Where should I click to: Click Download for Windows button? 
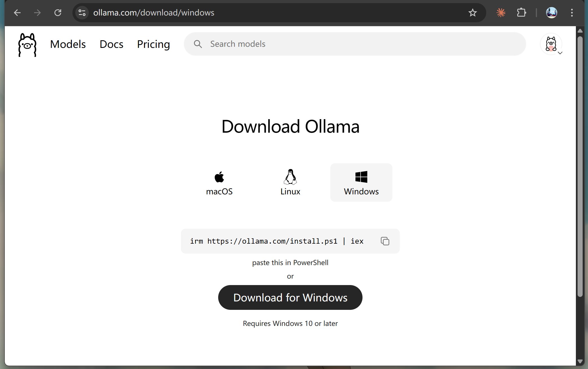point(290,297)
